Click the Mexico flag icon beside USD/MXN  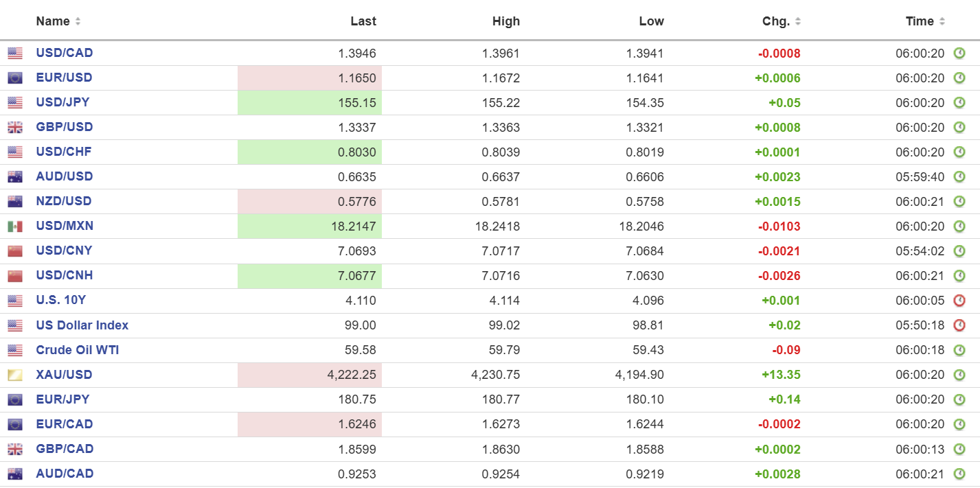tap(15, 226)
